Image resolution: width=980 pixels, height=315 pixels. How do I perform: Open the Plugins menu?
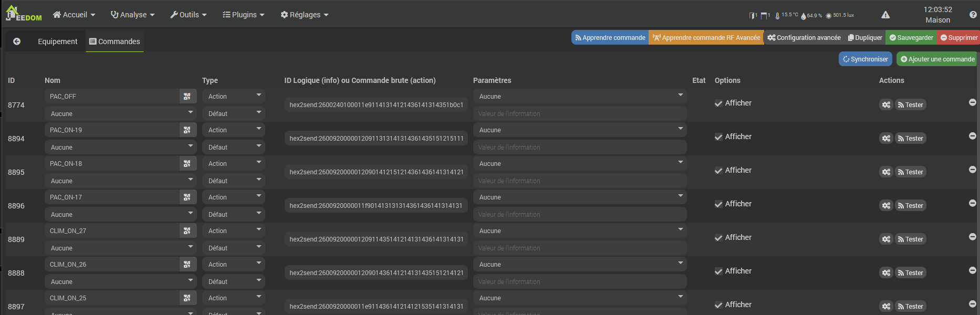244,15
